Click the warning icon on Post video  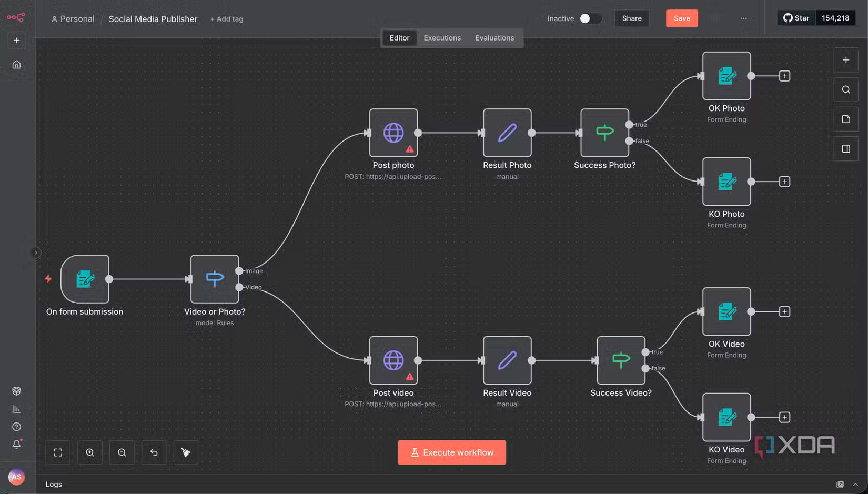point(410,377)
